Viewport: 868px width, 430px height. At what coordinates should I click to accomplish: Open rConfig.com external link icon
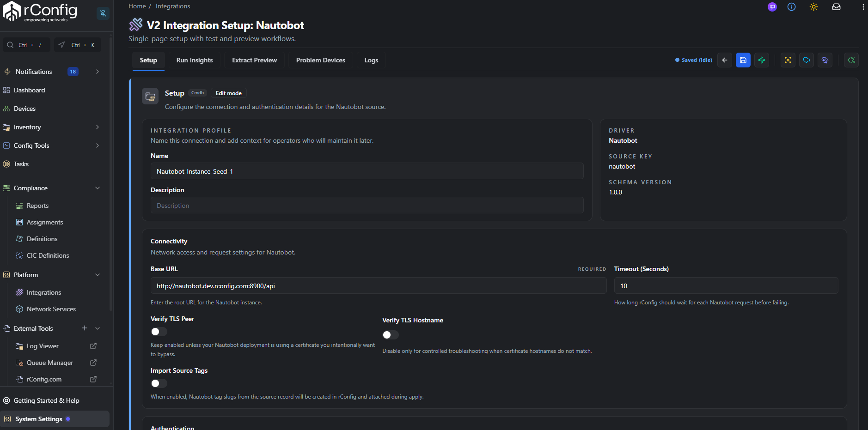(x=93, y=379)
